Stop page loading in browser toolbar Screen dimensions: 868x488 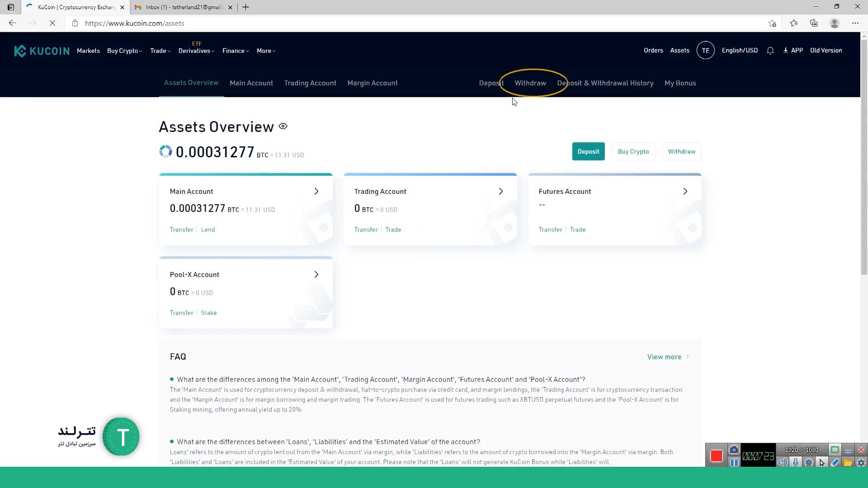(x=52, y=23)
